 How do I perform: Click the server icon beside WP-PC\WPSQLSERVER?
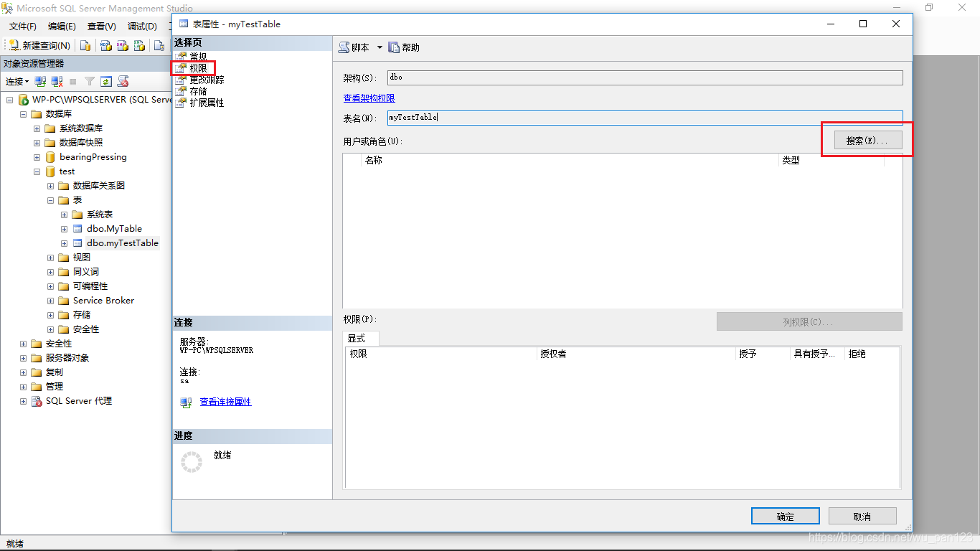click(23, 100)
